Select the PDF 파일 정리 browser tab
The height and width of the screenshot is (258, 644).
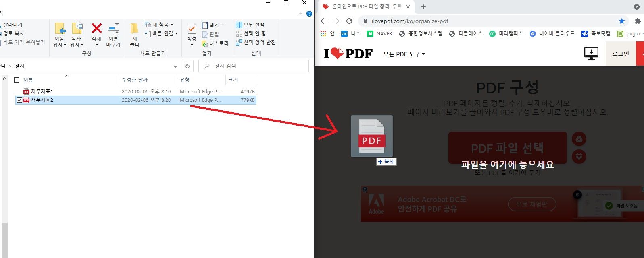[x=366, y=7]
